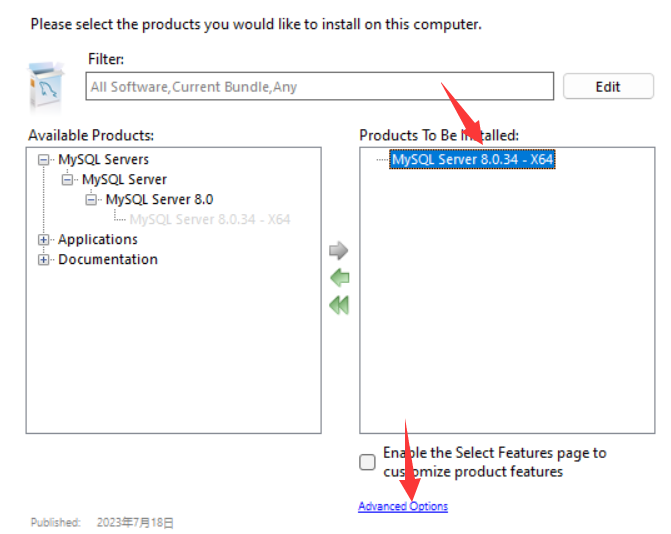Open the Advanced Options link

tap(403, 507)
